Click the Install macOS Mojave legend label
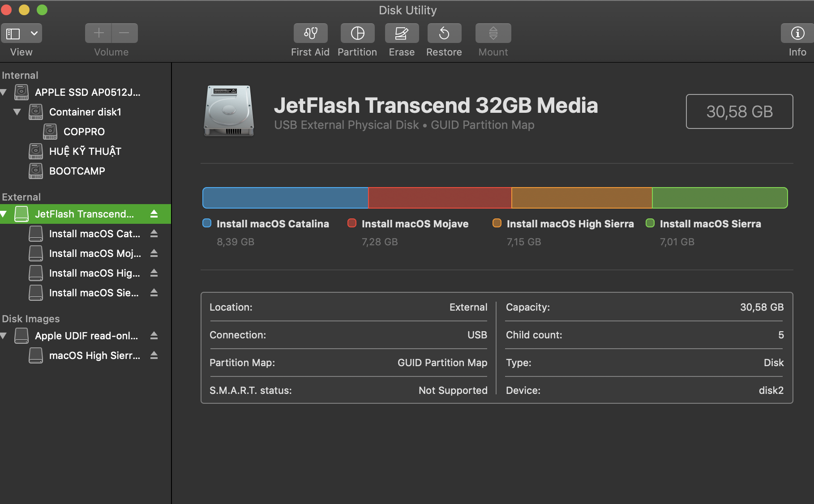The height and width of the screenshot is (504, 814). pos(415,224)
